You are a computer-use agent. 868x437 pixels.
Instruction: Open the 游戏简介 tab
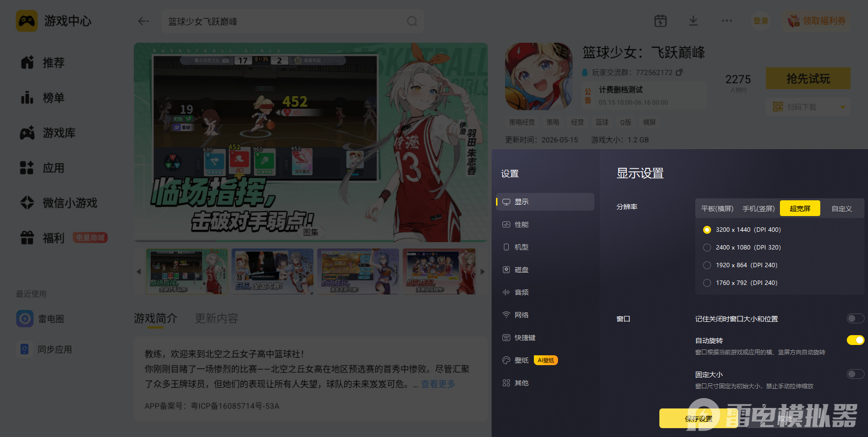pyautogui.click(x=155, y=319)
